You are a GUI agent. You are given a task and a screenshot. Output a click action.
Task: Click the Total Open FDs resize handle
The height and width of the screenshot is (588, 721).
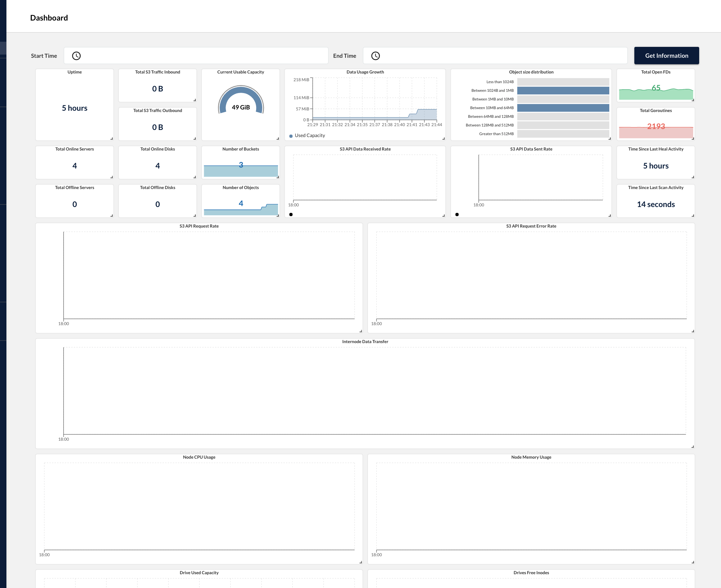click(x=692, y=100)
